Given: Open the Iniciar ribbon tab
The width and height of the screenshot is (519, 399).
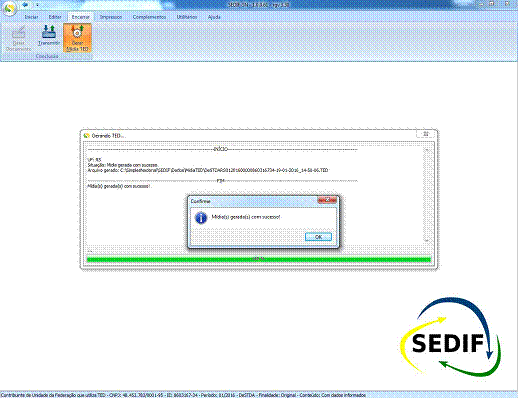Looking at the screenshot, I should pos(31,17).
